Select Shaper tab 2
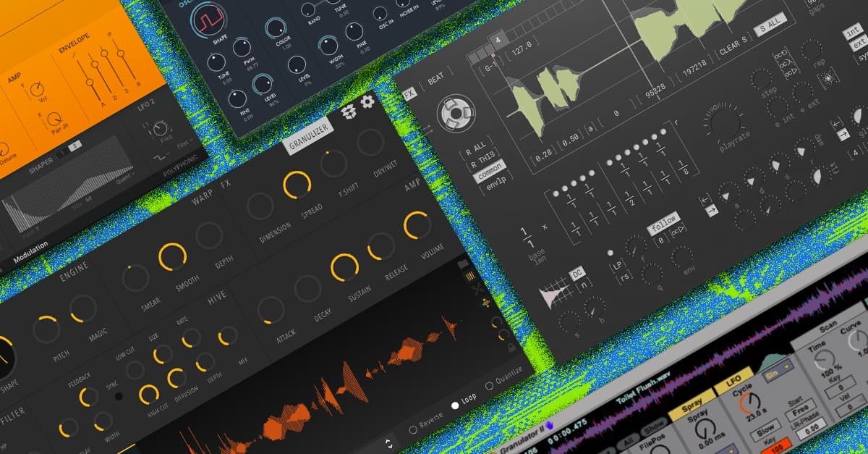The image size is (868, 454). pos(74,145)
